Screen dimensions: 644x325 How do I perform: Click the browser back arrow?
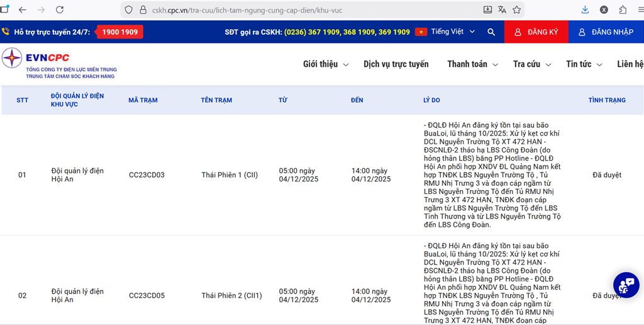pyautogui.click(x=23, y=9)
